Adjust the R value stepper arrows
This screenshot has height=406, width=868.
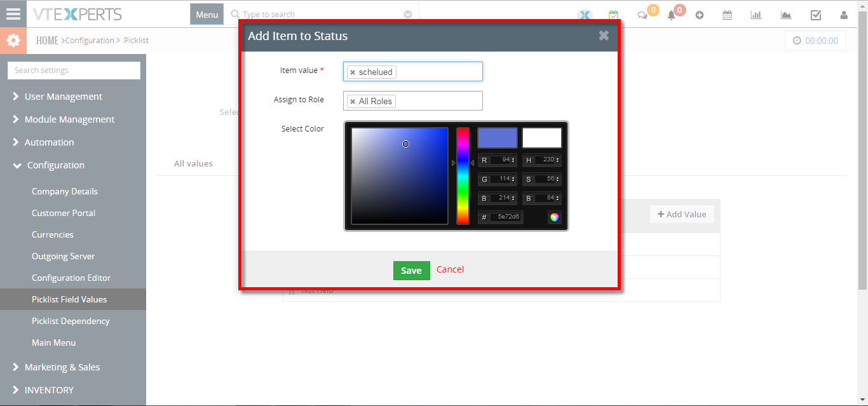[513, 160]
